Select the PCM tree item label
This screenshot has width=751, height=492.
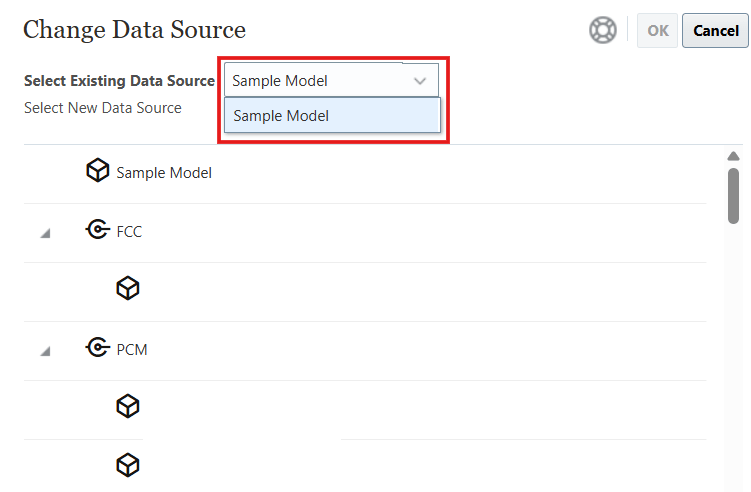132,350
